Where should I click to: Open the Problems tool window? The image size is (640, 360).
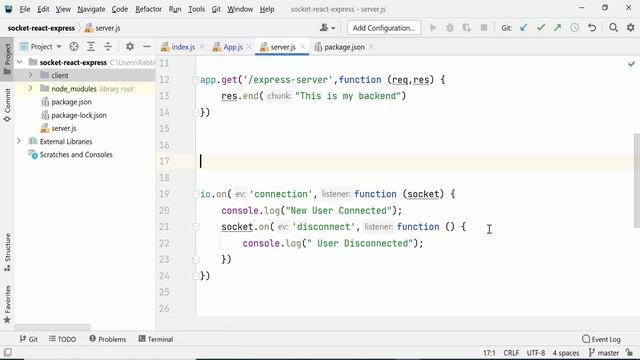108,339
